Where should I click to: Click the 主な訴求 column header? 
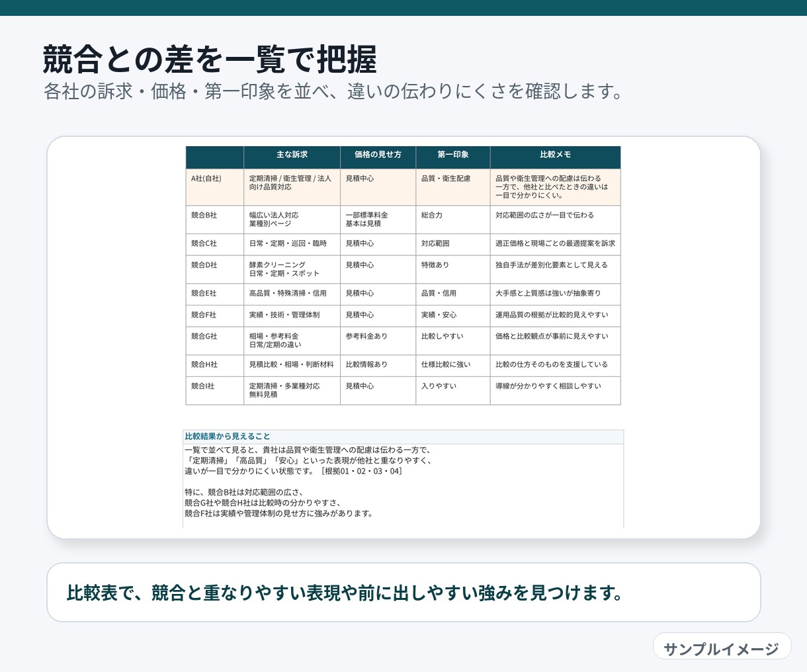coord(292,157)
